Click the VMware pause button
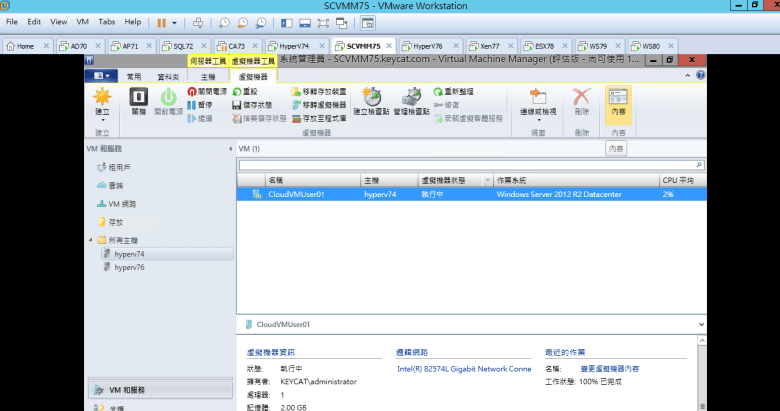This screenshot has width=780, height=411. [x=162, y=21]
